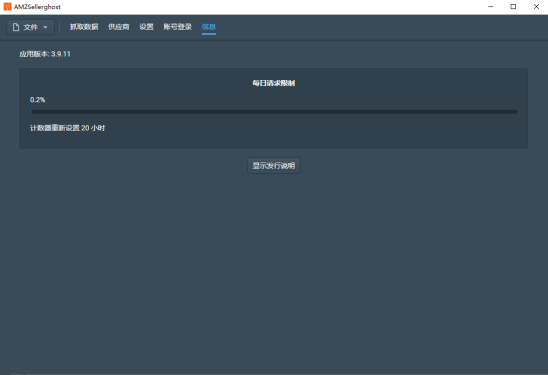
Task: Go to the 设置 tab
Action: [146, 27]
